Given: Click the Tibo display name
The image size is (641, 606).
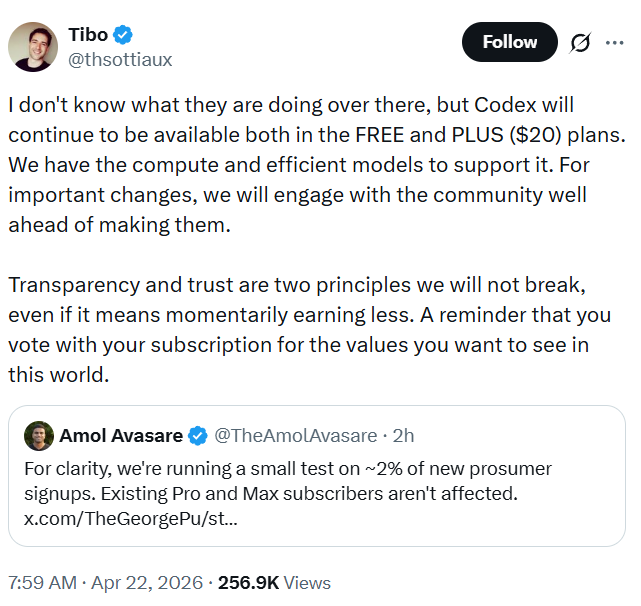Looking at the screenshot, I should tap(88, 35).
